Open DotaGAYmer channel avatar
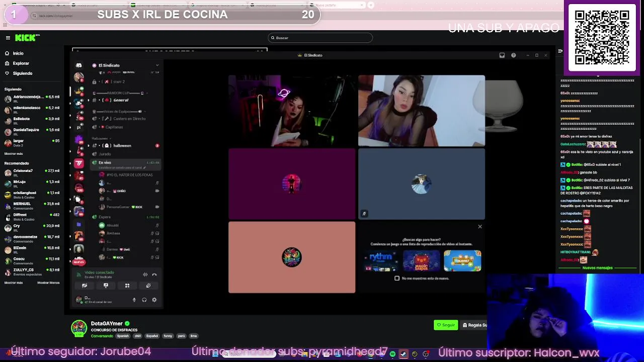Viewport: 644px width, 362px height. click(x=78, y=328)
